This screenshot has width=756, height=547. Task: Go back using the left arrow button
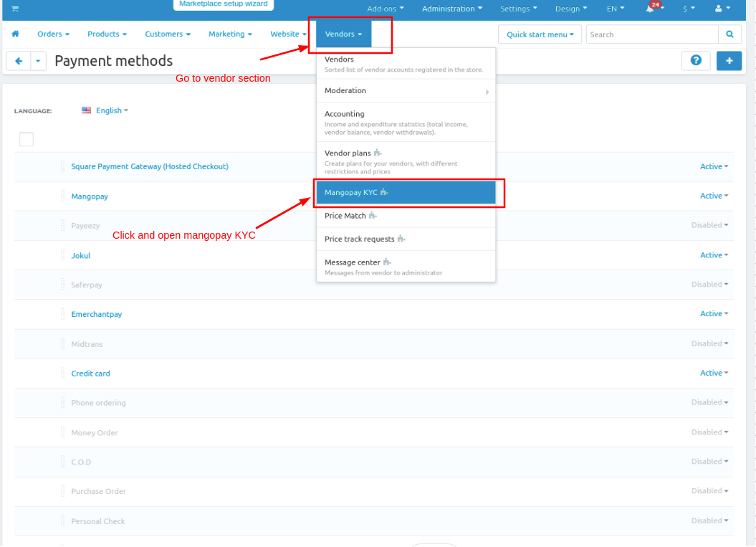pos(19,61)
